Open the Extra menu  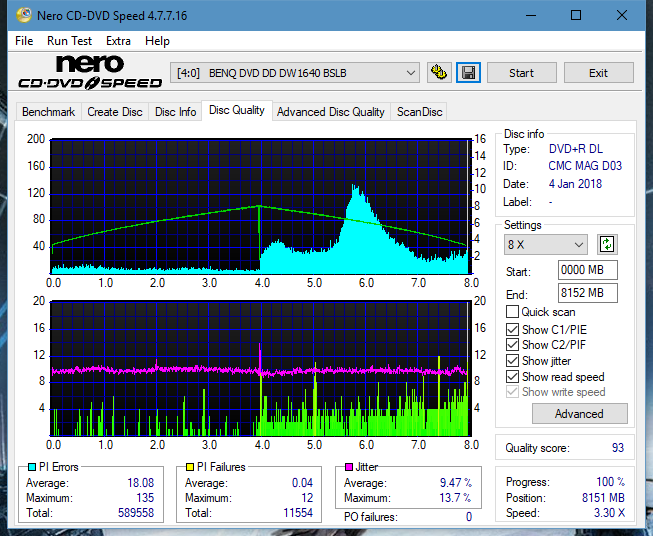[x=118, y=41]
